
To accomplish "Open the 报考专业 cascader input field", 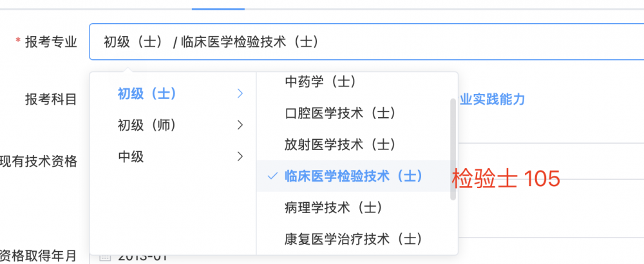I will pos(366,42).
